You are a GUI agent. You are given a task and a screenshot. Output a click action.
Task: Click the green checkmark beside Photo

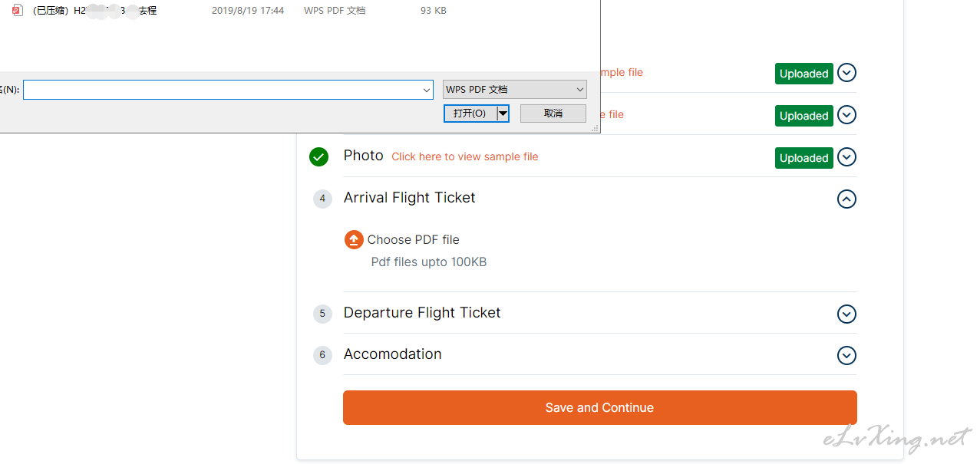[318, 157]
